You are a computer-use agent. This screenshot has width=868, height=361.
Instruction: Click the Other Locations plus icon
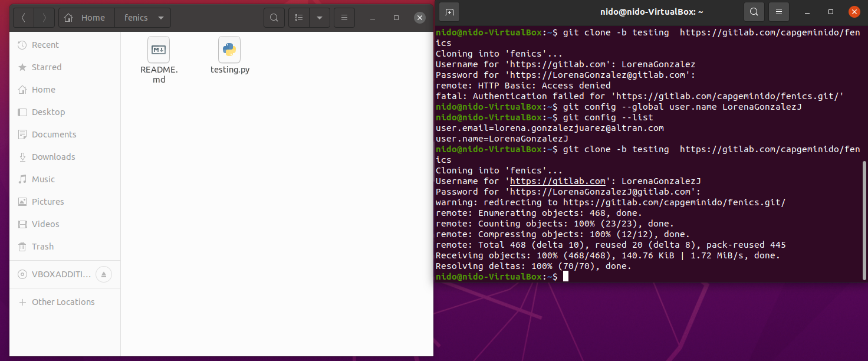click(22, 302)
